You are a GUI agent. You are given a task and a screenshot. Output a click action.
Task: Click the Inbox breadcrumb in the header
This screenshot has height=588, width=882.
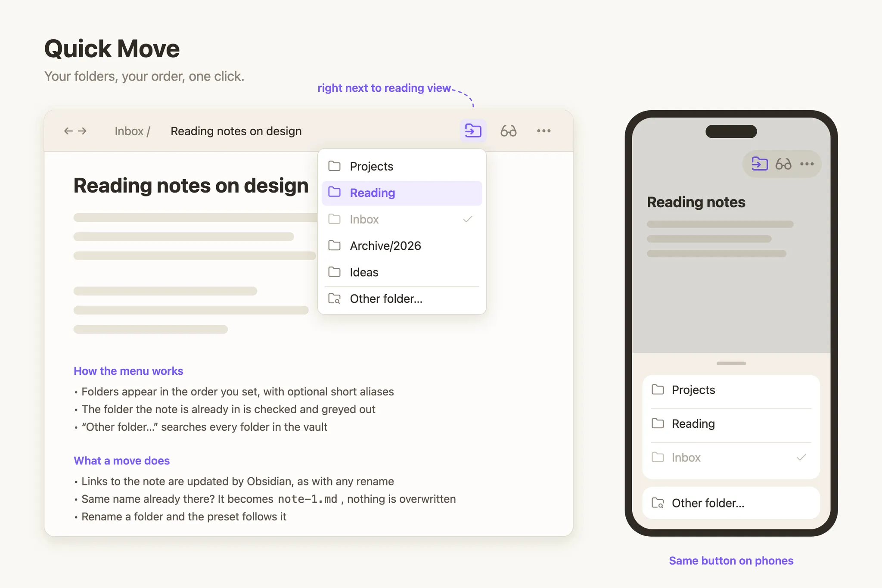pyautogui.click(x=129, y=131)
